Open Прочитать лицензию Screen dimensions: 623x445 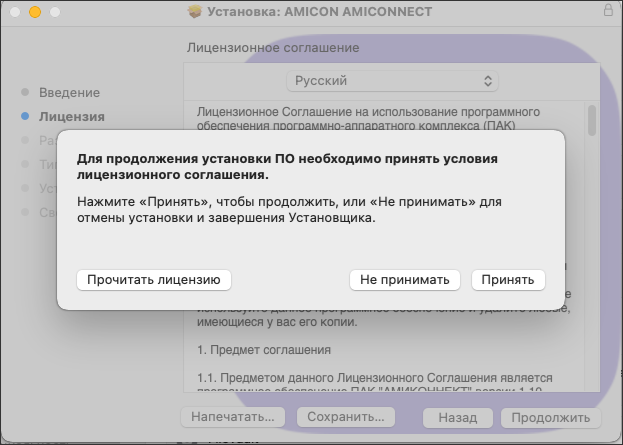(x=154, y=280)
